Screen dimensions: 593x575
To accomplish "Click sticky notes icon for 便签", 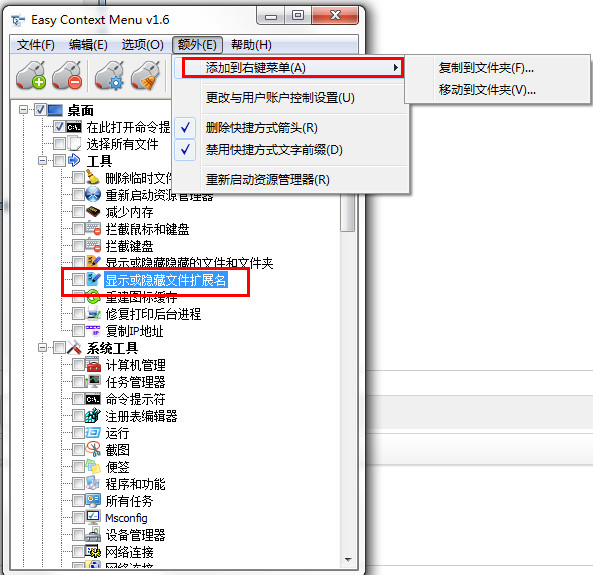I will pos(93,466).
